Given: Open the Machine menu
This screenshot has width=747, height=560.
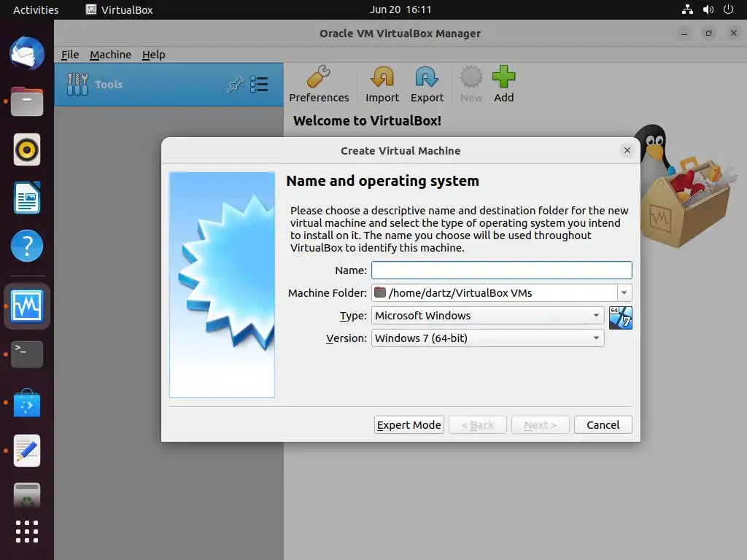Looking at the screenshot, I should [110, 55].
